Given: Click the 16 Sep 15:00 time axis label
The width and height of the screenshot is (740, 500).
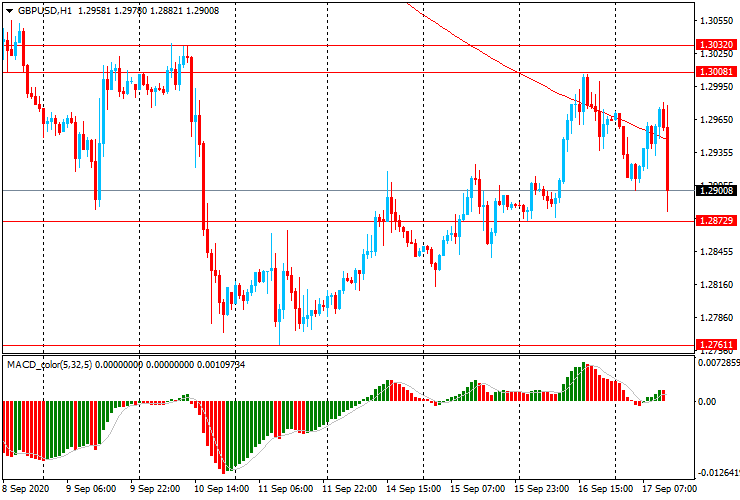Looking at the screenshot, I should (x=605, y=489).
